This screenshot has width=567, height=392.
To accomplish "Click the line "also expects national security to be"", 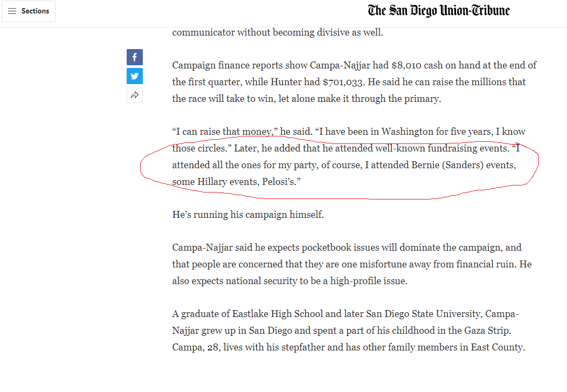I will click(x=289, y=280).
